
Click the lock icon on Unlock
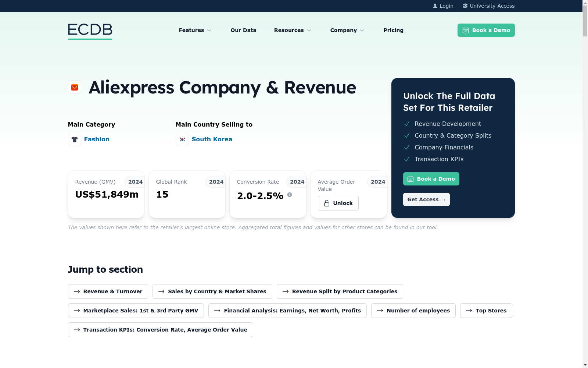pyautogui.click(x=327, y=203)
